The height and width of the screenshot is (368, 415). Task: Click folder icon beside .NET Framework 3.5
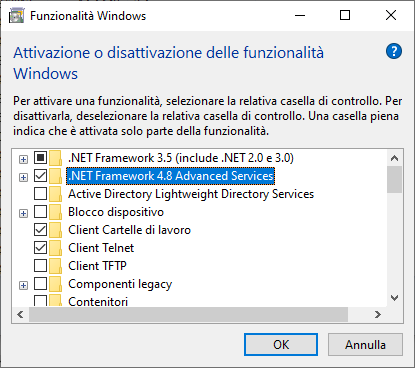pyautogui.click(x=55, y=158)
